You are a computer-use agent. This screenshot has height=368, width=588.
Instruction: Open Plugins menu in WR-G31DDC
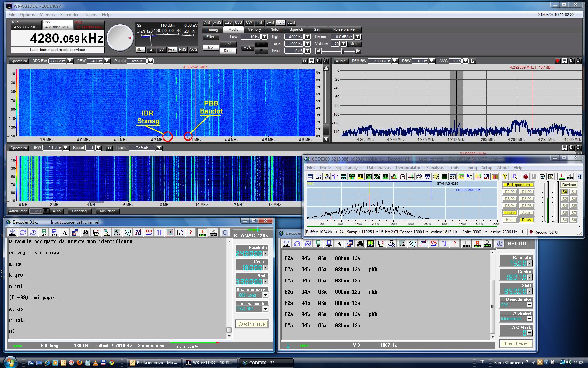90,15
